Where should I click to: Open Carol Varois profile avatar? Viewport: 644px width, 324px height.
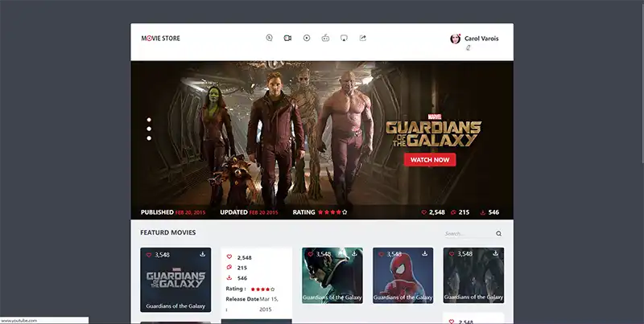point(455,39)
